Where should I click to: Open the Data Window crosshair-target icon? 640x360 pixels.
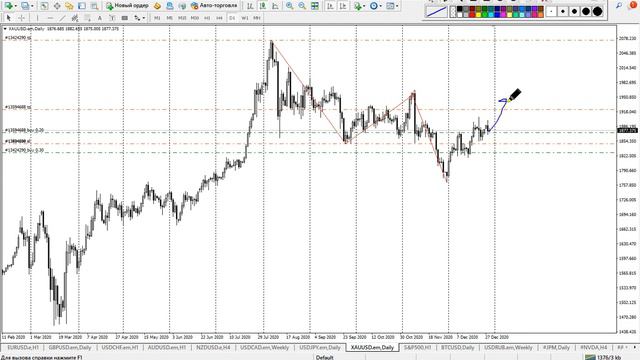(x=57, y=6)
